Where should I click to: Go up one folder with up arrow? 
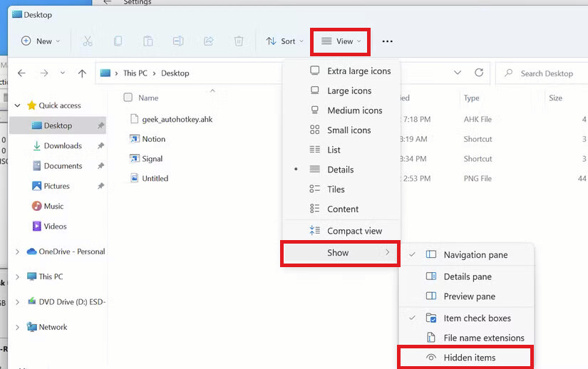click(x=82, y=73)
